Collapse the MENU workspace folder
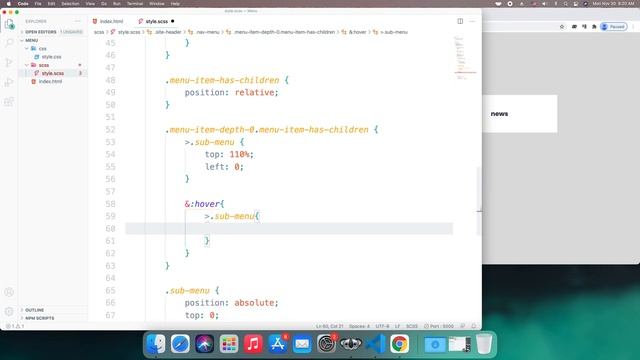The height and width of the screenshot is (360, 640). (53, 40)
